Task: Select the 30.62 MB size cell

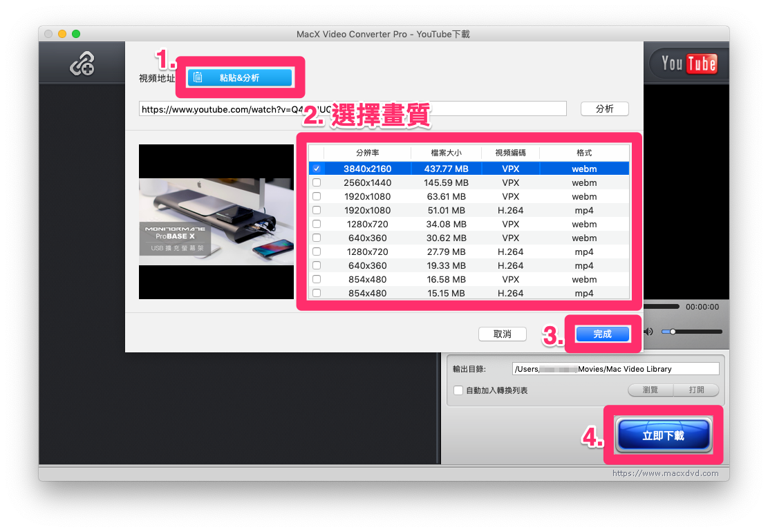Action: [446, 238]
